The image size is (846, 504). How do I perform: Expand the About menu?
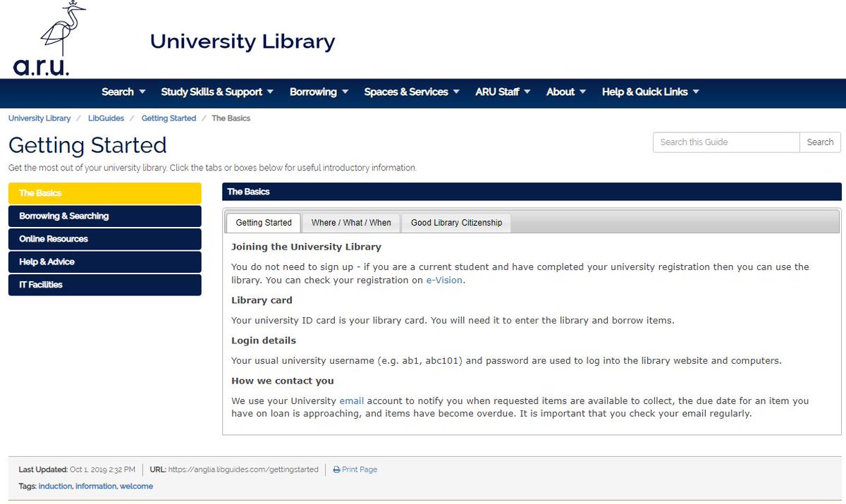click(566, 92)
